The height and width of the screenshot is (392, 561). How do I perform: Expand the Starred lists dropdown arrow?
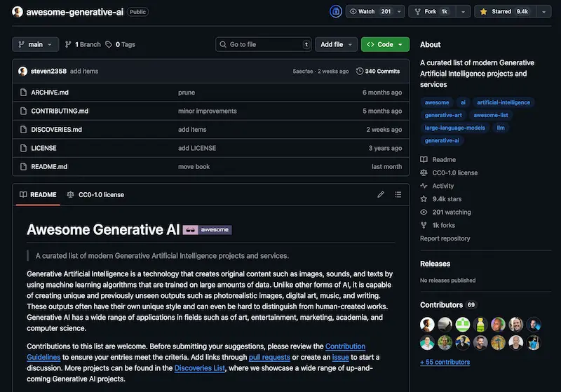[x=544, y=11]
